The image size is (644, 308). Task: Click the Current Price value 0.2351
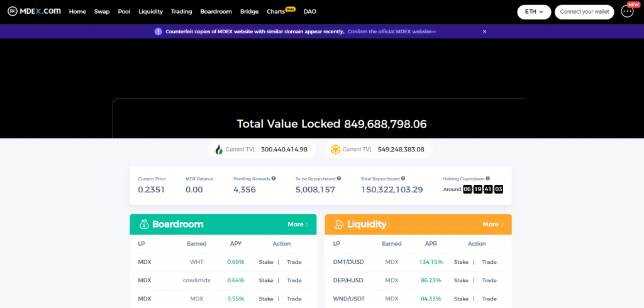(151, 190)
